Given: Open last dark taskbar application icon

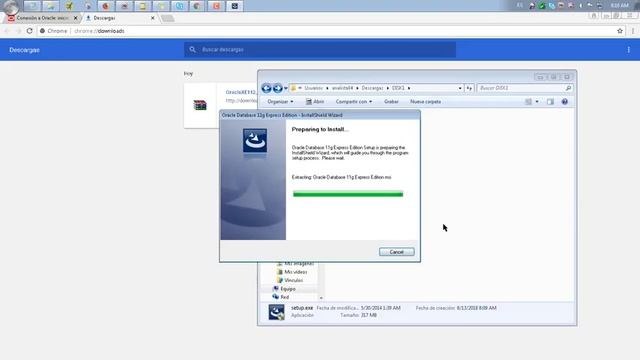Looking at the screenshot, I should tap(235, 6).
